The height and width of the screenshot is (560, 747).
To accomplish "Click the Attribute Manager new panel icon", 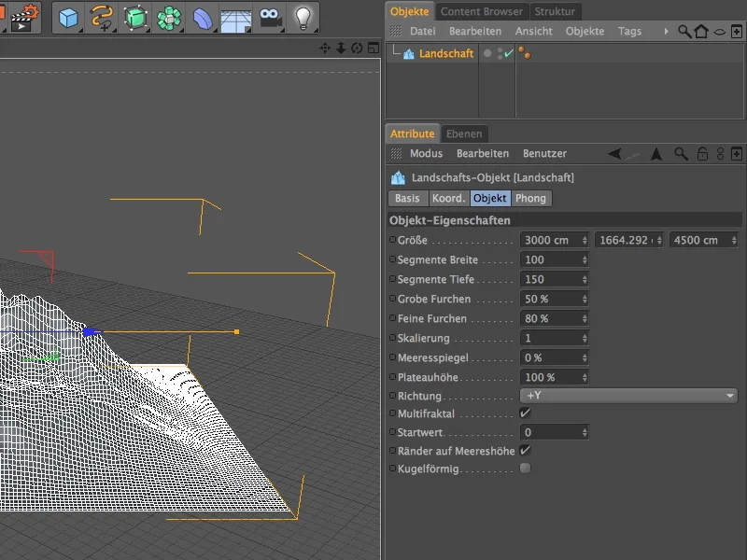I will (737, 154).
